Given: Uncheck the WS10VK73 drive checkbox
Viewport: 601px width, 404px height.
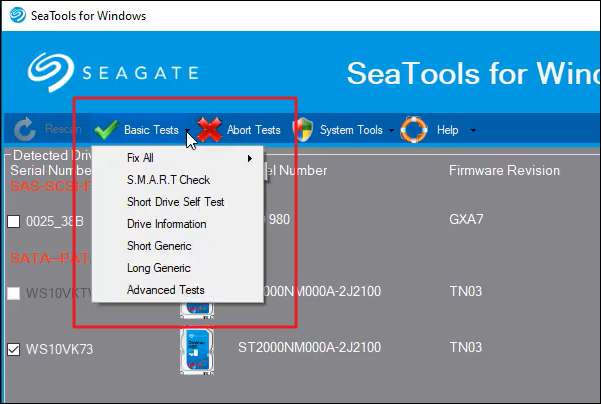Looking at the screenshot, I should [x=14, y=349].
